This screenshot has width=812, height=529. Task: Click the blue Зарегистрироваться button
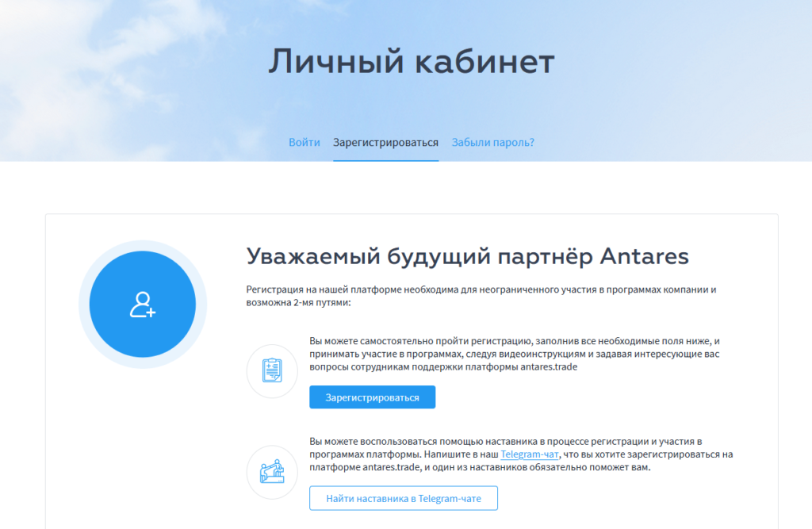[x=373, y=397]
